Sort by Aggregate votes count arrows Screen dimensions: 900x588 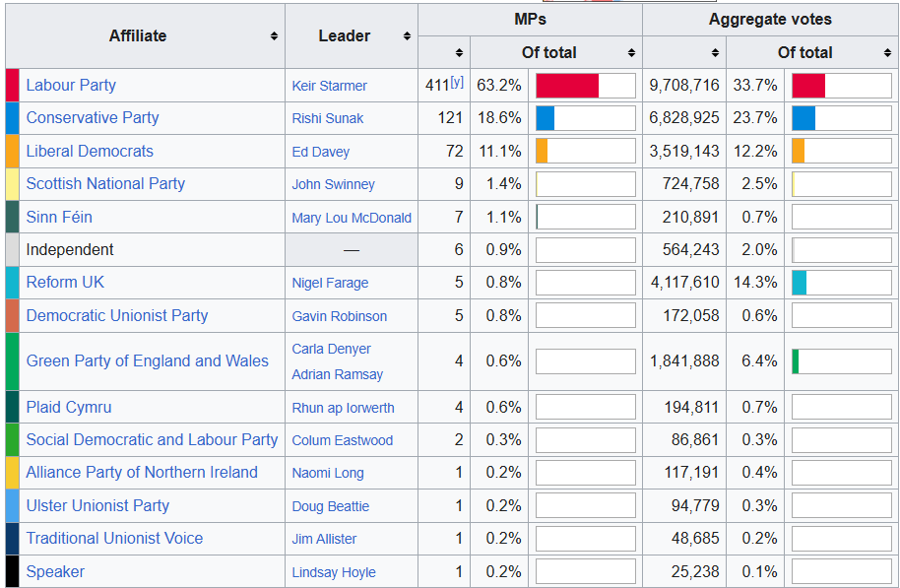pos(715,53)
